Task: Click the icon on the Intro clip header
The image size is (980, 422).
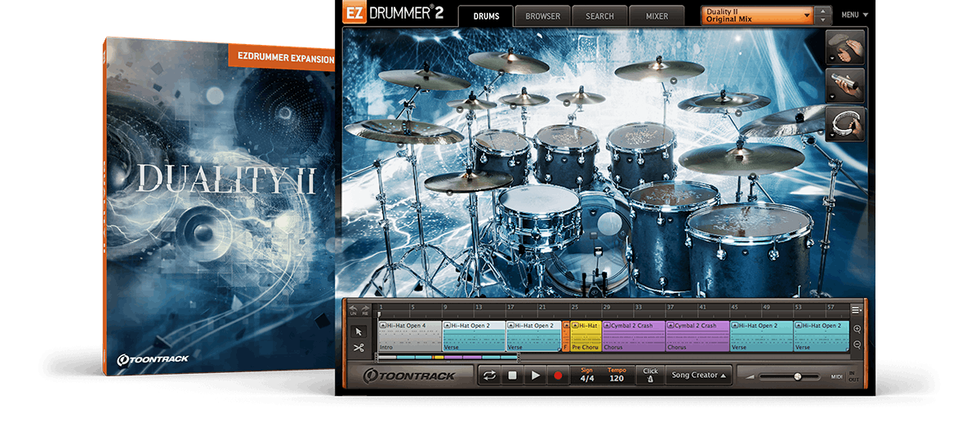Action: (383, 326)
